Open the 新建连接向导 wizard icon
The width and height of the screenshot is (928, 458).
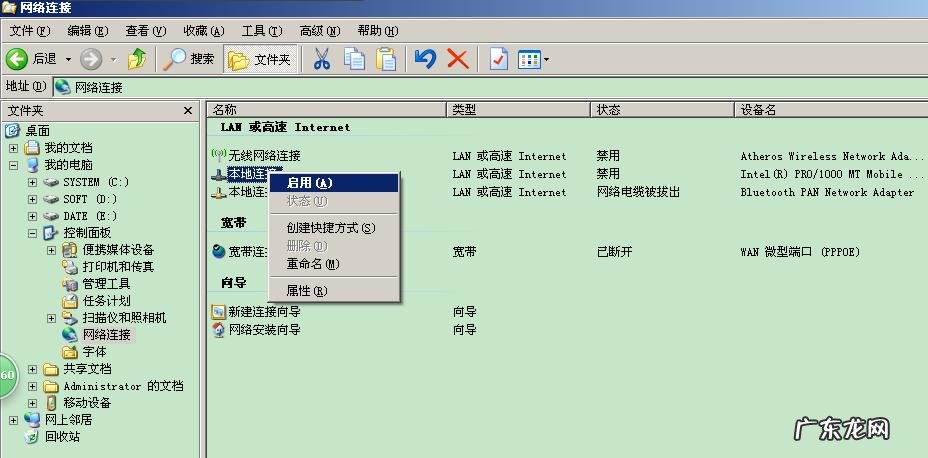[x=219, y=312]
